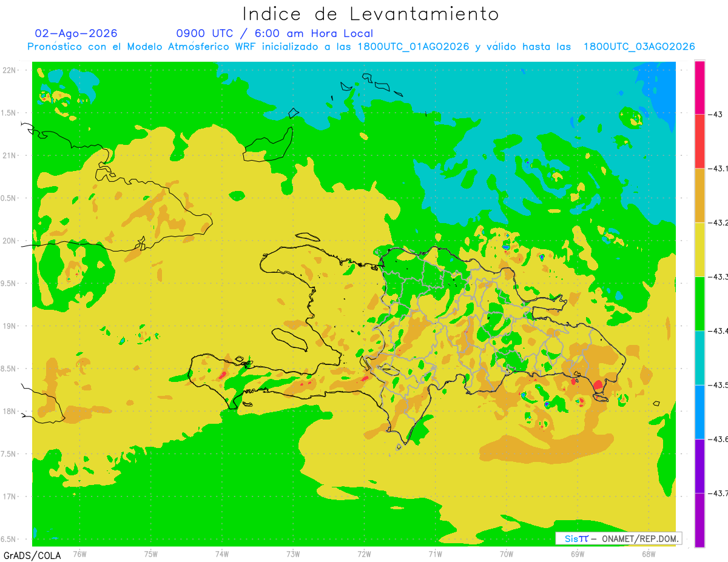Click the "9.5N" latitude label
Screen dimensions: 728x562
tap(8, 283)
